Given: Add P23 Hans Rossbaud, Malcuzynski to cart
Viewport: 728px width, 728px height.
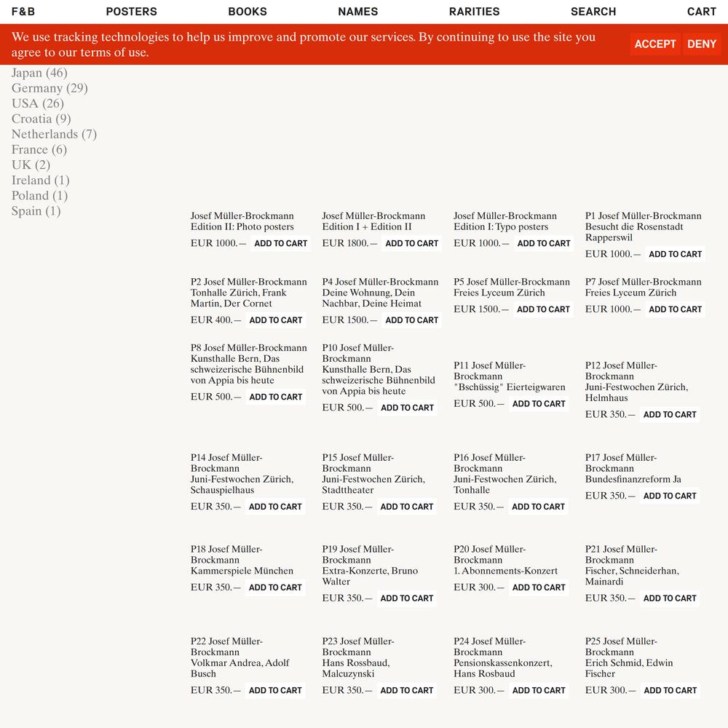Looking at the screenshot, I should point(406,691).
